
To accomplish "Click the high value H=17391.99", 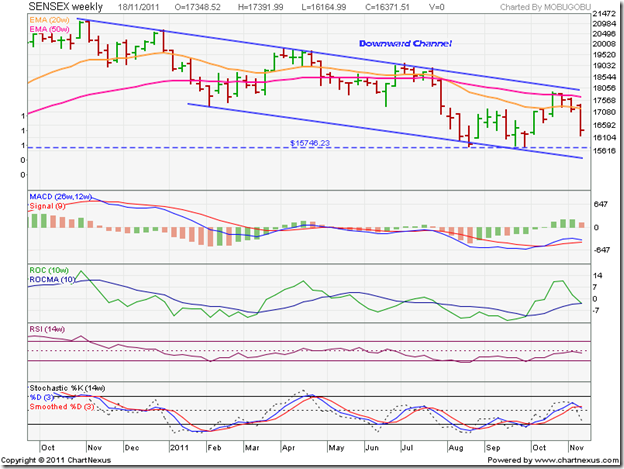I will 261,7.
